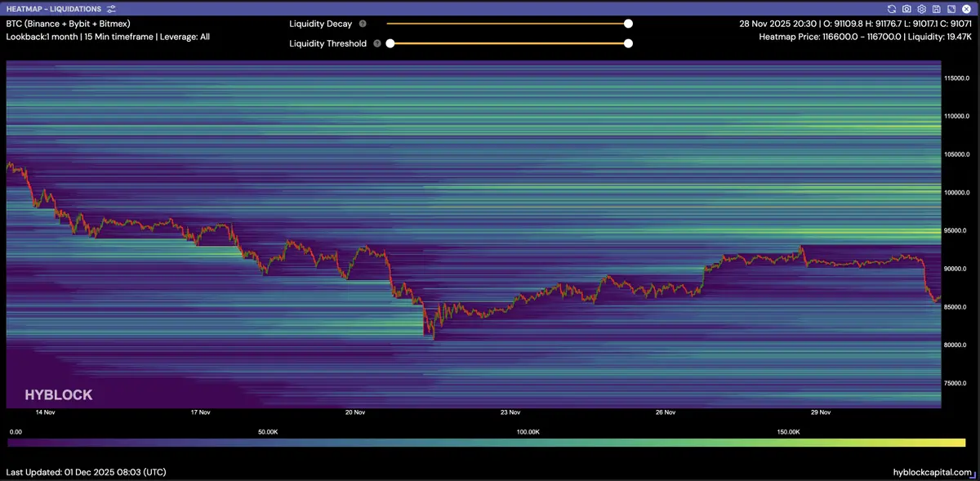Click the liquidity color scale bar
980x481 pixels.
coord(487,443)
